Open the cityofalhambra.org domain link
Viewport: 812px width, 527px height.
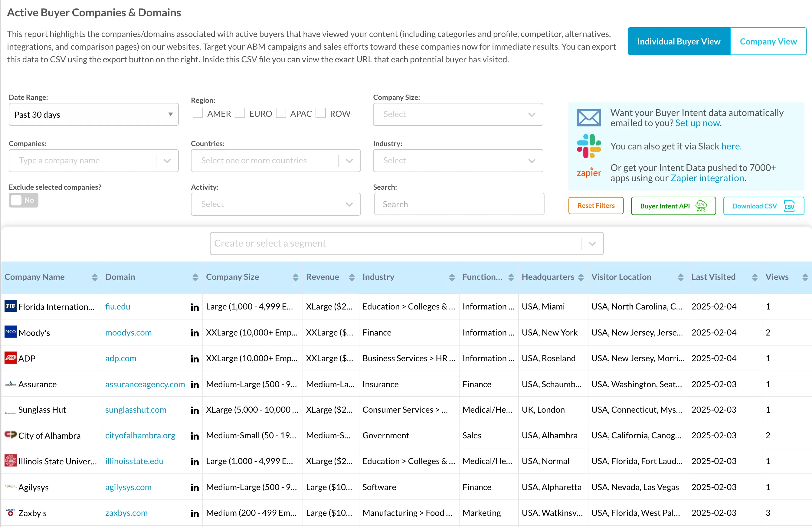point(140,436)
